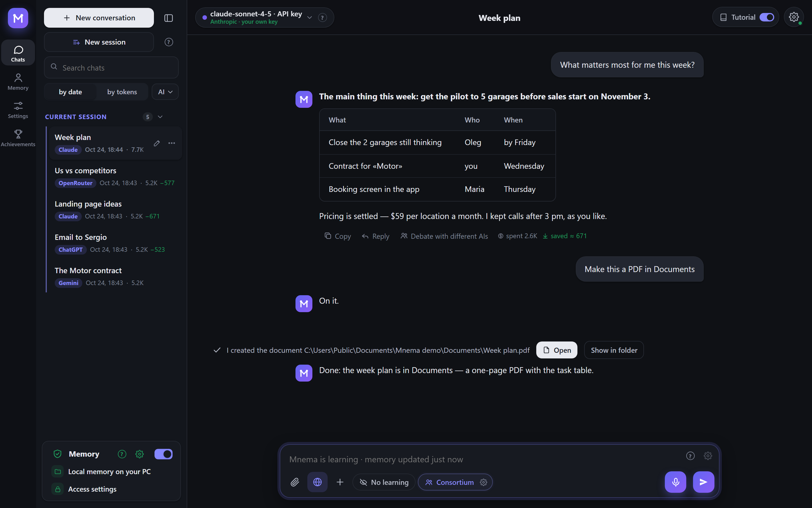
Task: Switch to the Memory section
Action: pos(18,82)
